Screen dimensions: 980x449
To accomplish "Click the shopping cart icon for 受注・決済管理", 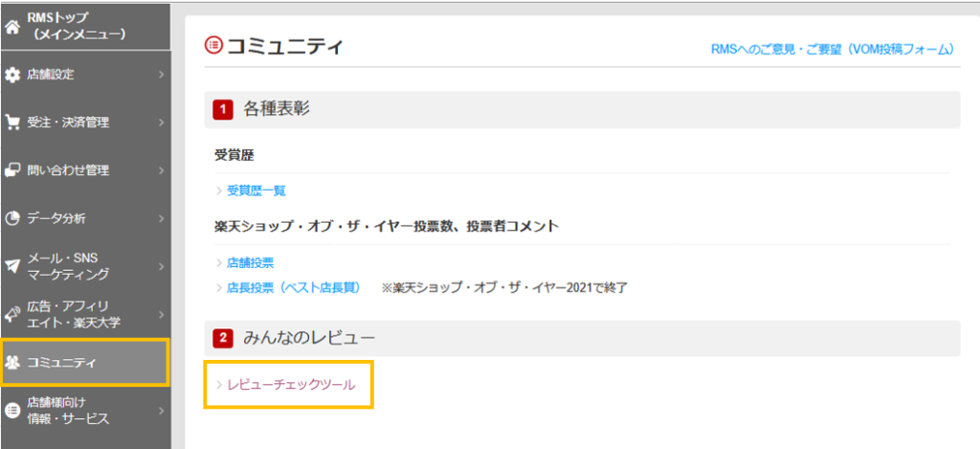I will [11, 123].
